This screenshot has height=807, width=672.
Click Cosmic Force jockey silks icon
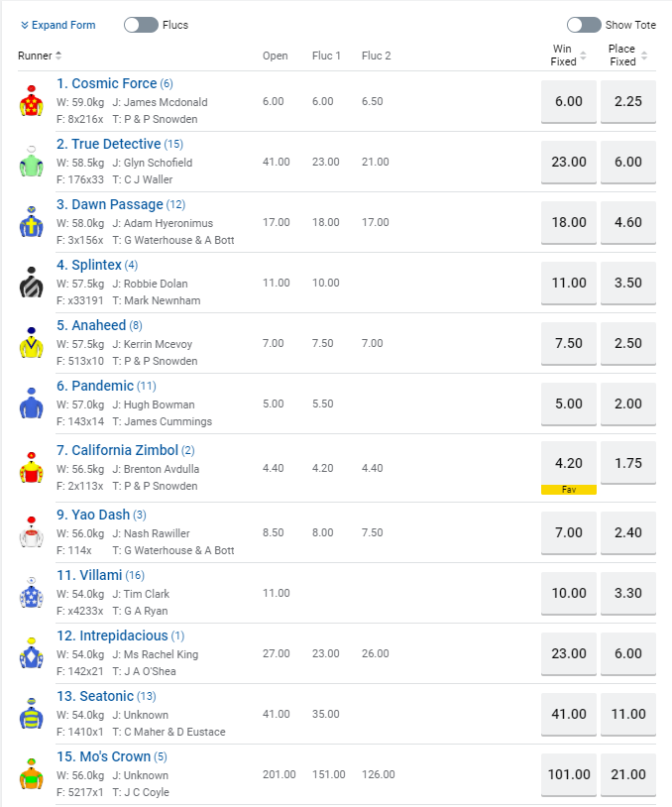31,102
